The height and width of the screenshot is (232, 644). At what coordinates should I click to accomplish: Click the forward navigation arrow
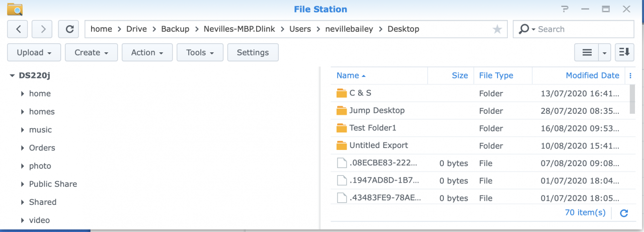tap(42, 29)
